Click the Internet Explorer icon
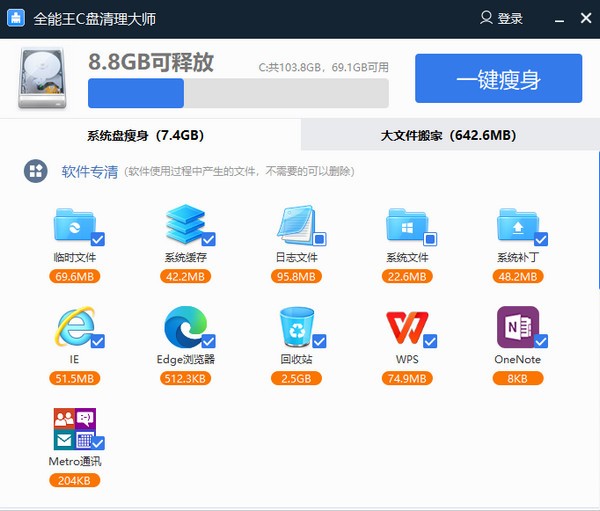Image resolution: width=600 pixels, height=511 pixels. pos(73,327)
